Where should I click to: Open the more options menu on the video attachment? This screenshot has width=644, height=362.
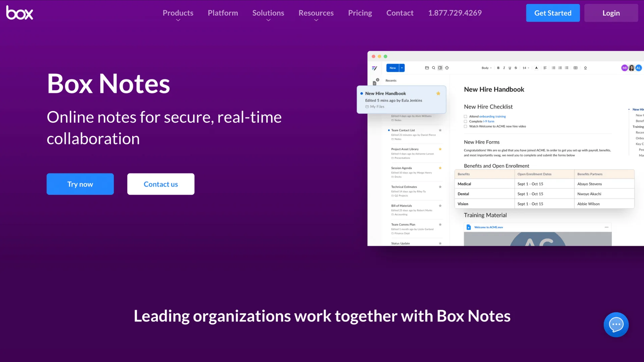click(x=606, y=227)
